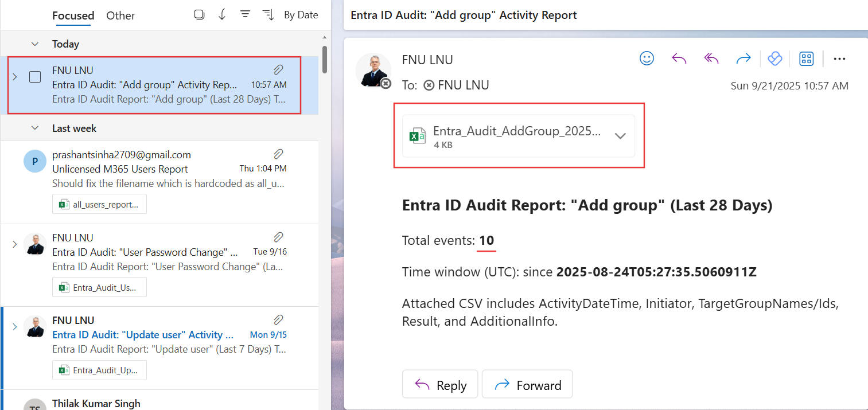Toggle the sort direction arrow icon
This screenshot has width=868, height=410.
click(x=222, y=15)
